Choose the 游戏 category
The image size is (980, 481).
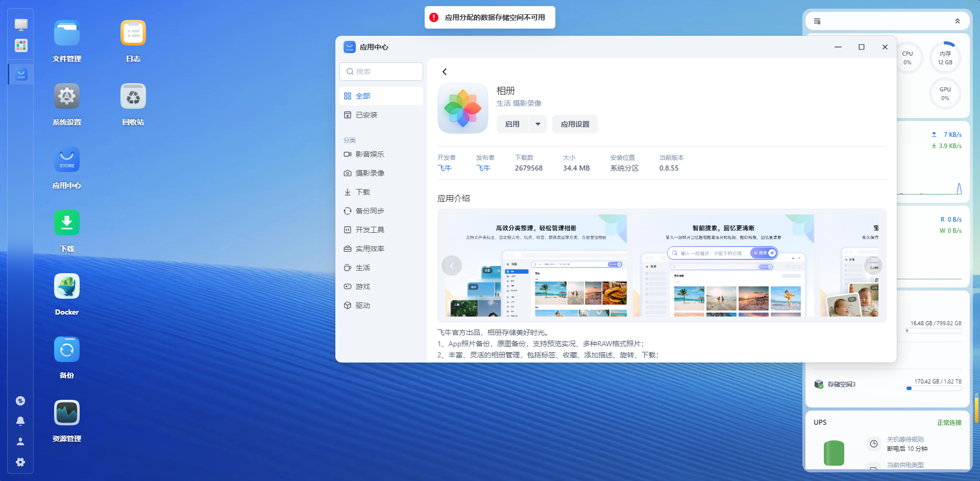tap(381, 286)
